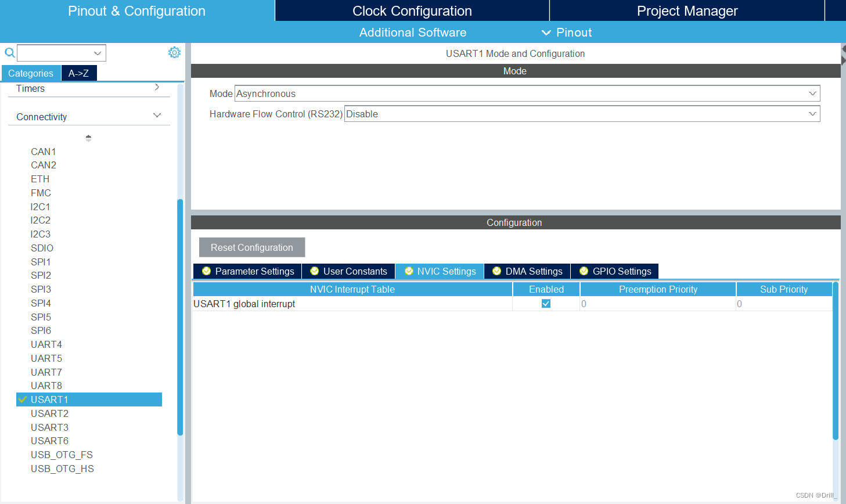This screenshot has height=504, width=846.
Task: Click the Preemption Priority value cell
Action: pyautogui.click(x=658, y=304)
